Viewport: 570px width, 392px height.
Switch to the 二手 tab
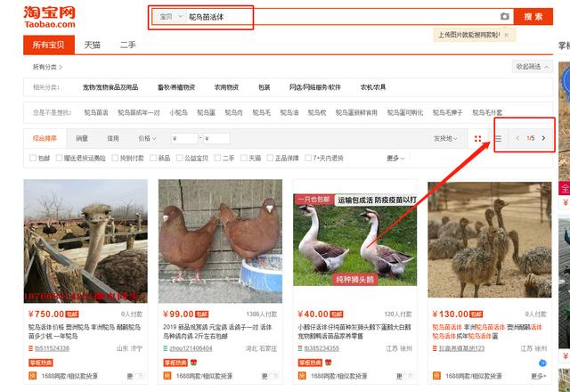point(128,45)
